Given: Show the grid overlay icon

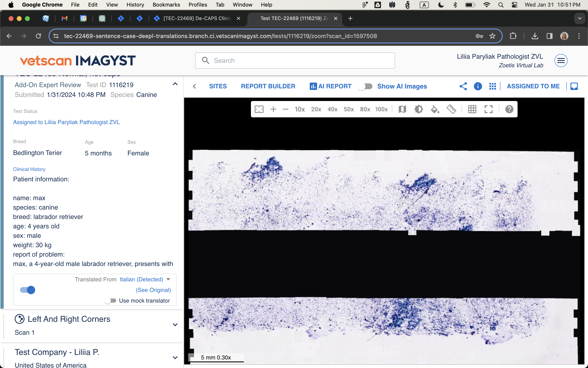Looking at the screenshot, I should click(x=472, y=109).
